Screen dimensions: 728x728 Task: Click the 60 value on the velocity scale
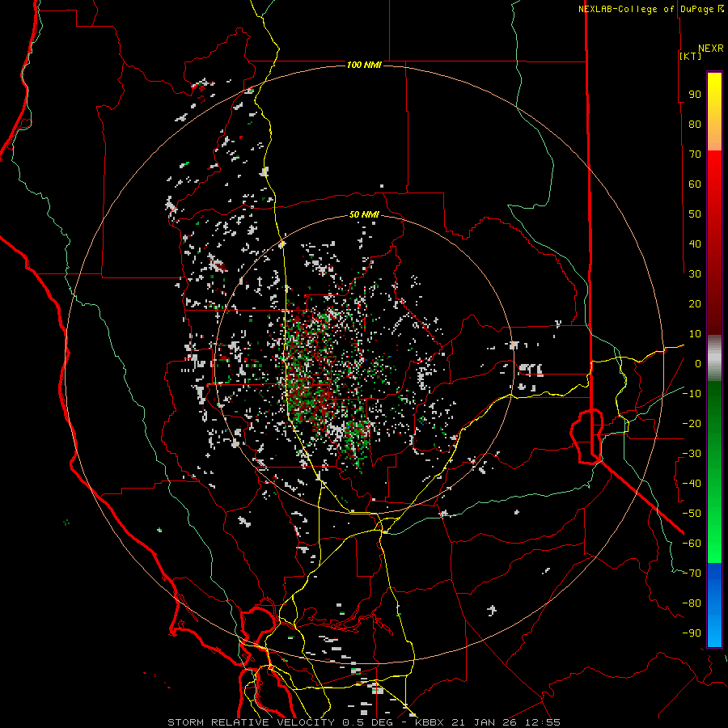pos(695,184)
